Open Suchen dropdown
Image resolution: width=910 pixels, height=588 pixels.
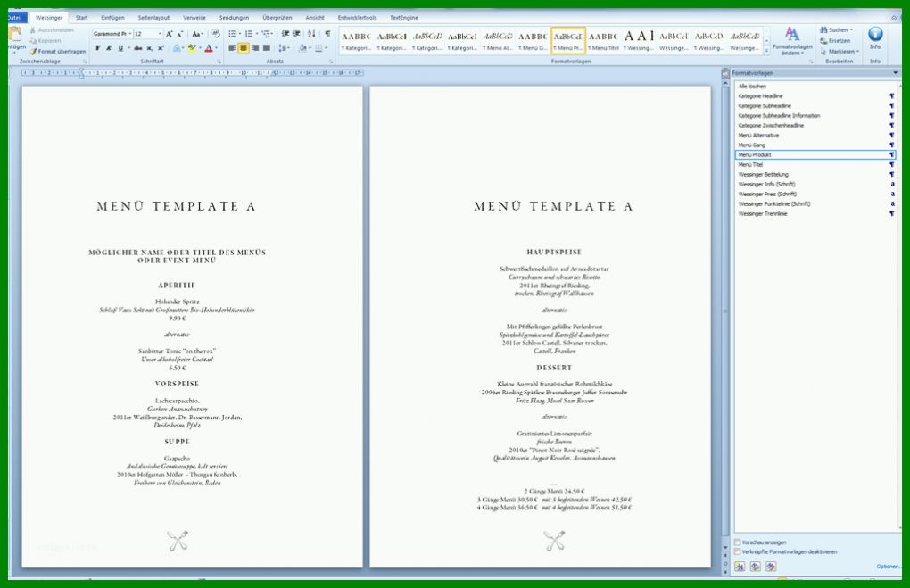click(851, 30)
